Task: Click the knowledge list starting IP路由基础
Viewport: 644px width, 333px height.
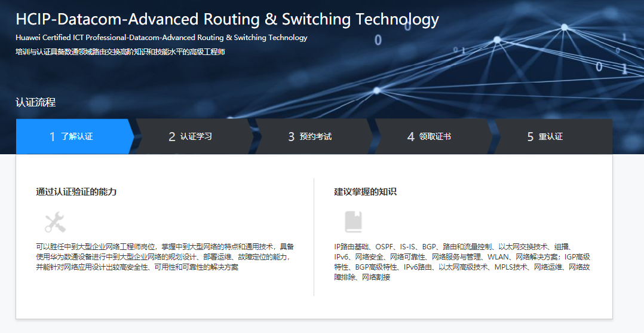Action: coord(462,262)
